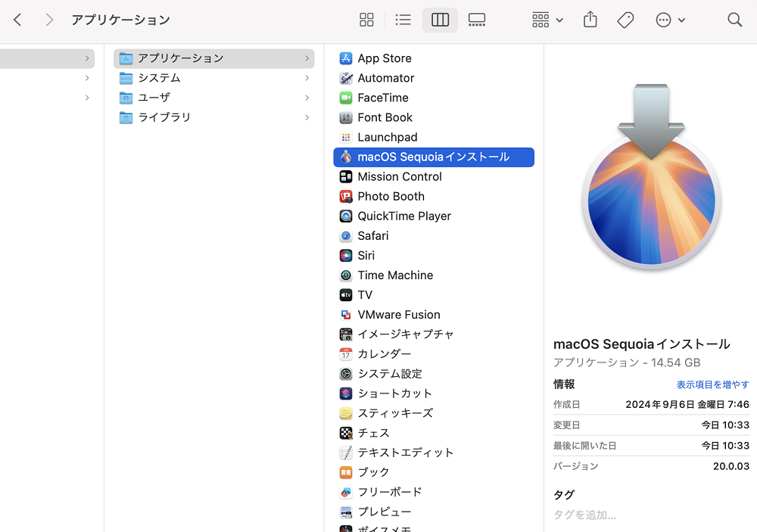Select the TV app icon
Viewport: 757px width, 532px height.
coord(346,295)
